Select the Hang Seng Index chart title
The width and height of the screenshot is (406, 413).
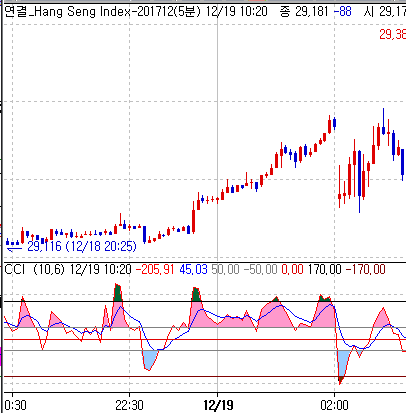[x=103, y=12]
